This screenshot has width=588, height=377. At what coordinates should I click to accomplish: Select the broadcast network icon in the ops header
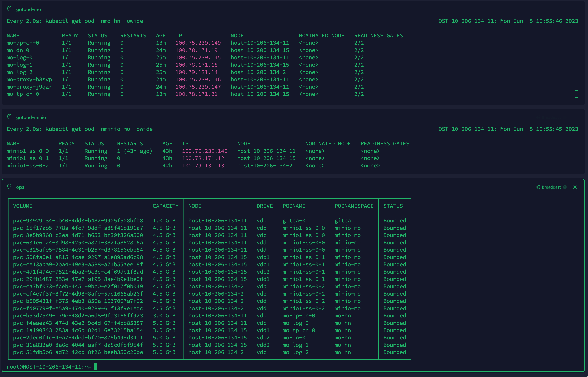[537, 187]
